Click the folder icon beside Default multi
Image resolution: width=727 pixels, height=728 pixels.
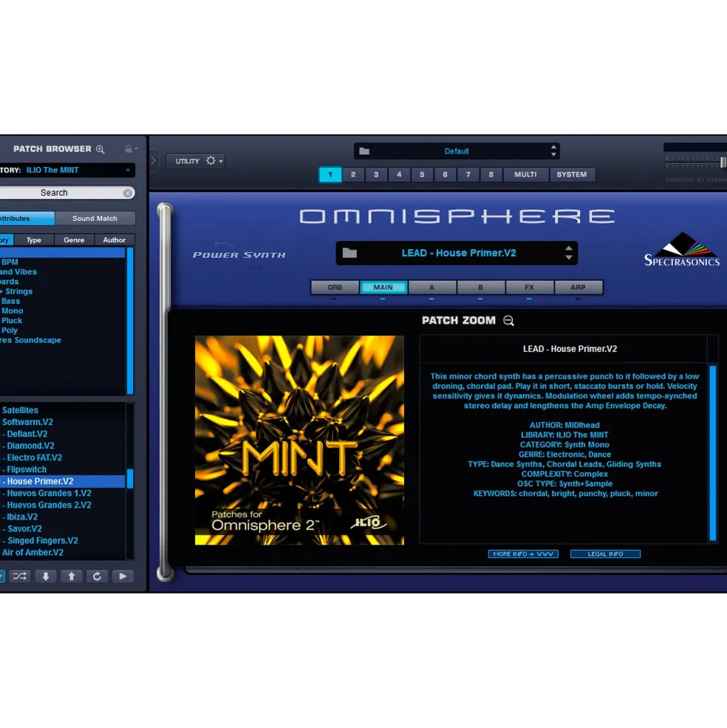click(x=364, y=151)
